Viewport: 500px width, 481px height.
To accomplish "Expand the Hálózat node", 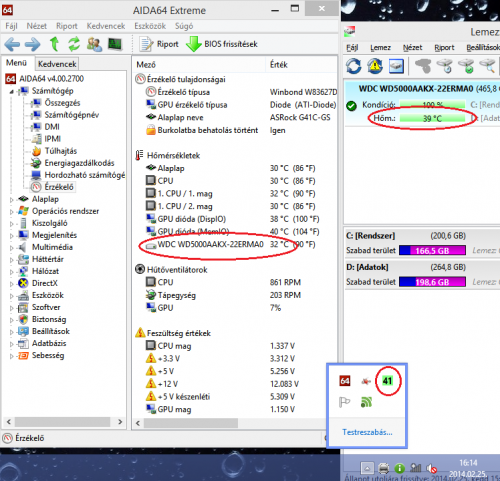I will click(x=11, y=271).
